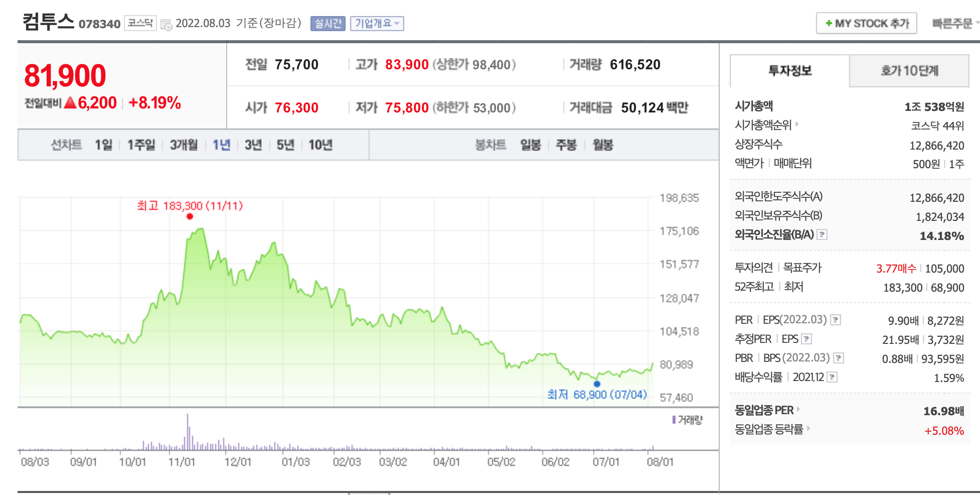
Task: Click the +8.19% change rate
Action: coord(154,103)
